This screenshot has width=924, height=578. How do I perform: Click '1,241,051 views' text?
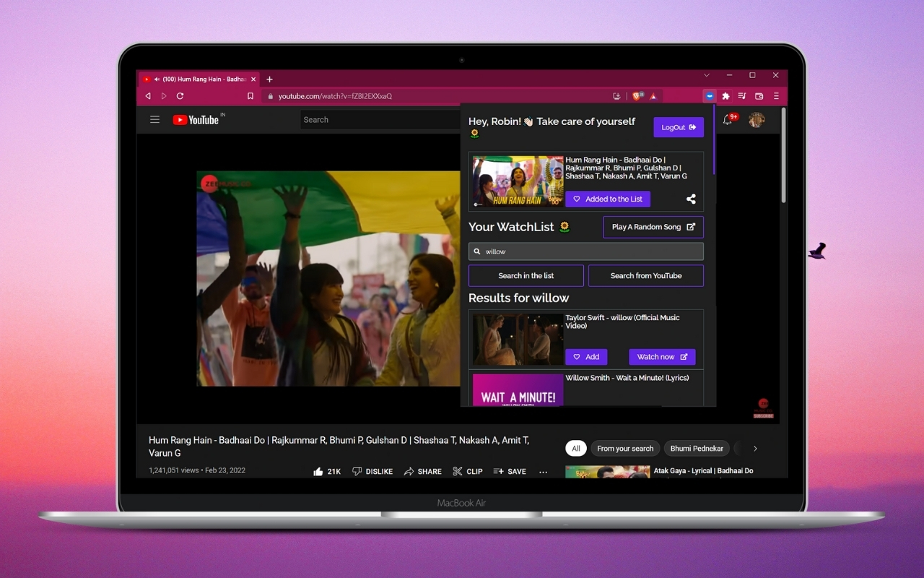tap(174, 470)
